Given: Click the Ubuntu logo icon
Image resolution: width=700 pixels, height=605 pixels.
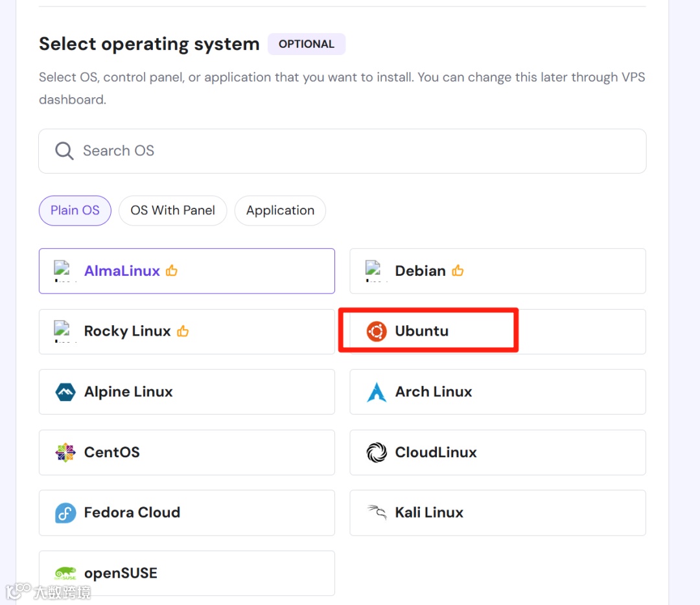Looking at the screenshot, I should (376, 331).
